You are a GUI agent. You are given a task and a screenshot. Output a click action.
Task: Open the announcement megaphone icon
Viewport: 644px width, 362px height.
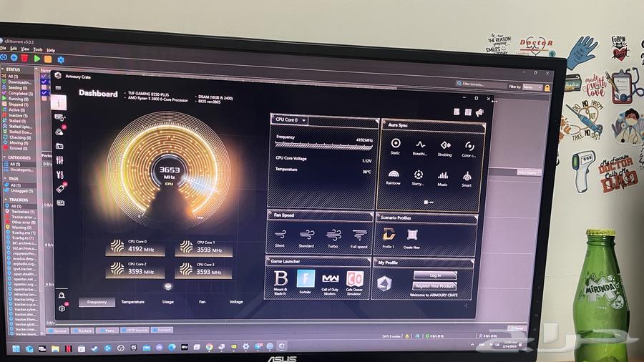click(479, 112)
